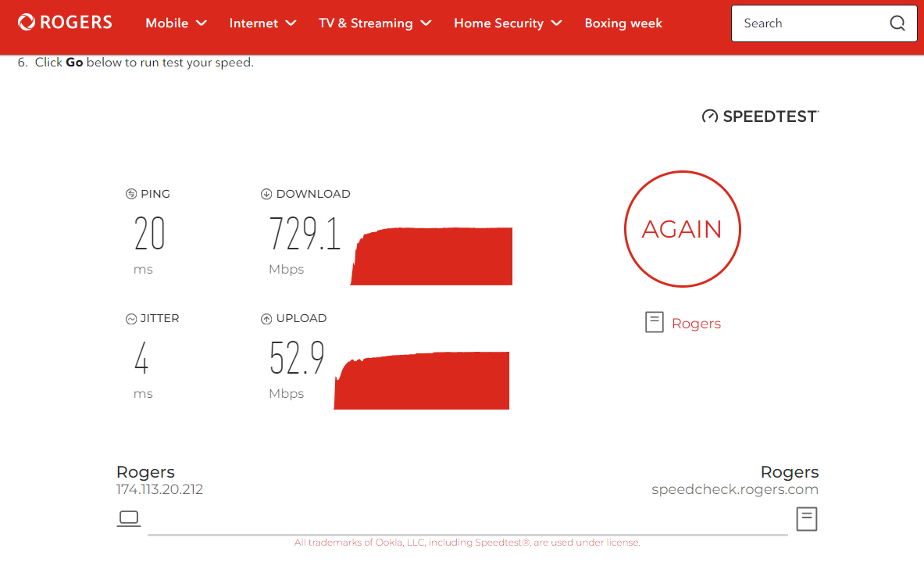Click the jitter wave icon

[x=131, y=319]
